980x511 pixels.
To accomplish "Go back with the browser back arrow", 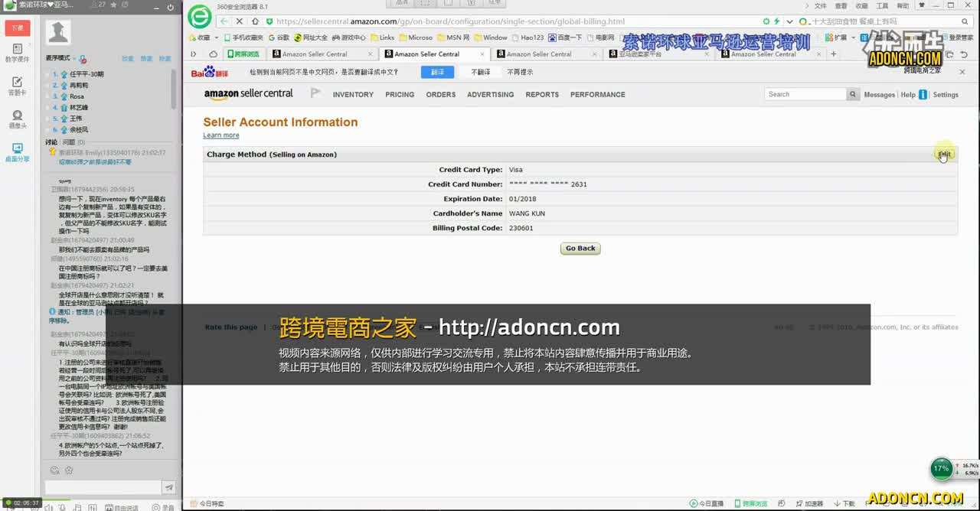I will [224, 21].
